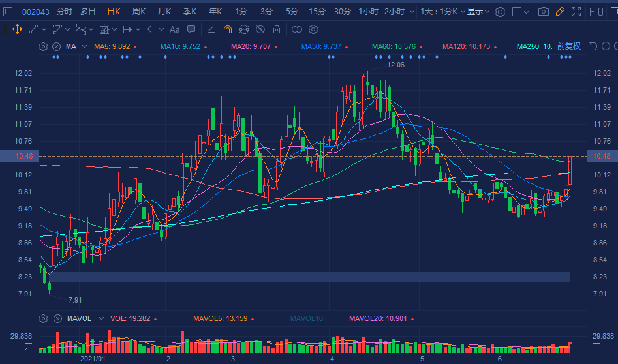Click stock code 002043
Screen dimensions: 618x364
point(34,12)
